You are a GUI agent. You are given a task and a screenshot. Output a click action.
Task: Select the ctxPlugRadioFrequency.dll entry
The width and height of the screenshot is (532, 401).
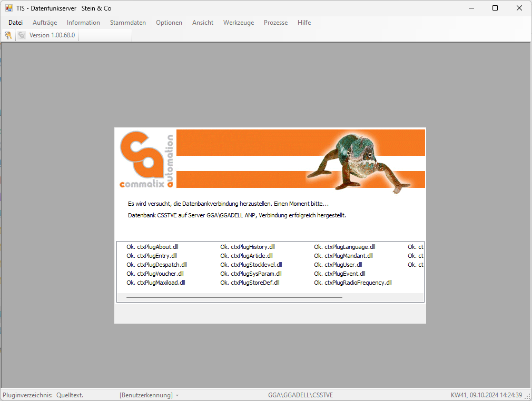tap(353, 283)
